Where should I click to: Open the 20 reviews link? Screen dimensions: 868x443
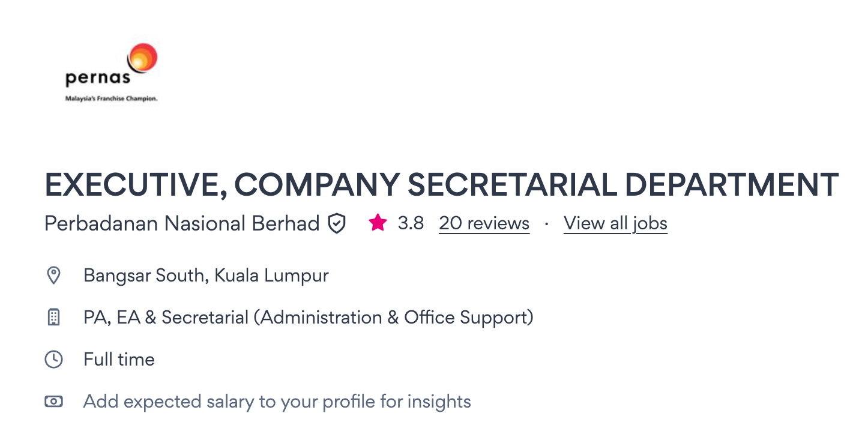pyautogui.click(x=484, y=223)
